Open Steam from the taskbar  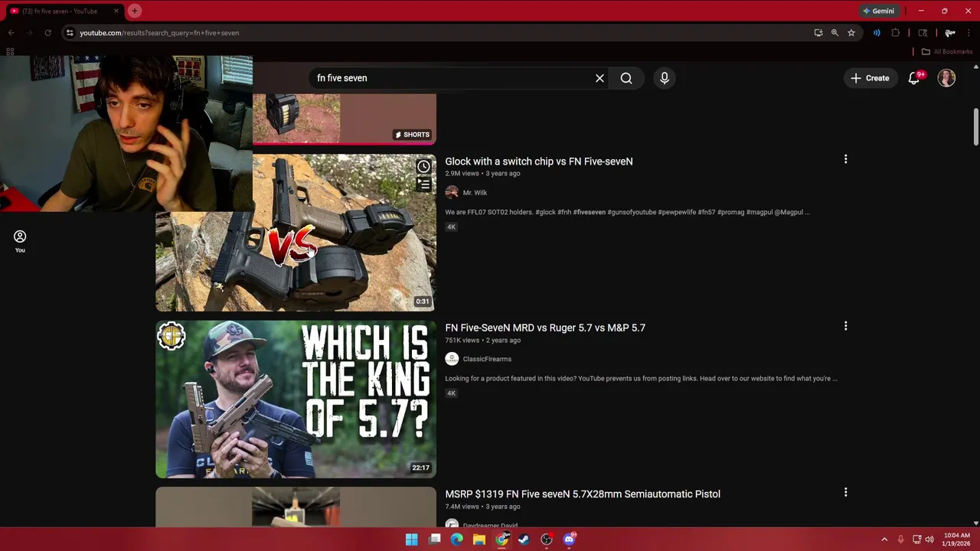click(x=524, y=540)
